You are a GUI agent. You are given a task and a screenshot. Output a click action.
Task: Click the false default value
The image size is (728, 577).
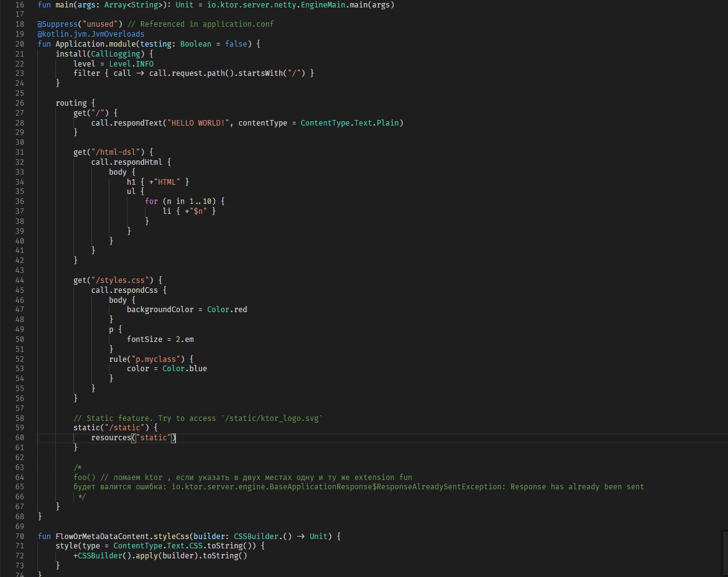point(236,44)
